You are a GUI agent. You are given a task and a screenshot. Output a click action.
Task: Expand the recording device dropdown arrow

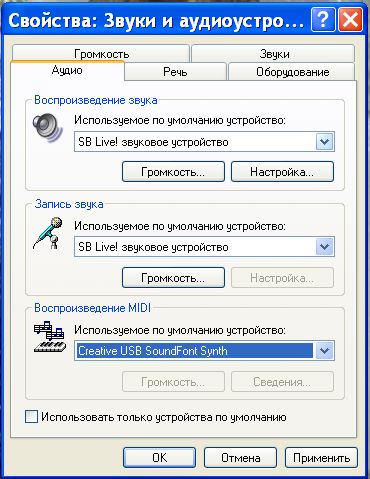(x=324, y=247)
